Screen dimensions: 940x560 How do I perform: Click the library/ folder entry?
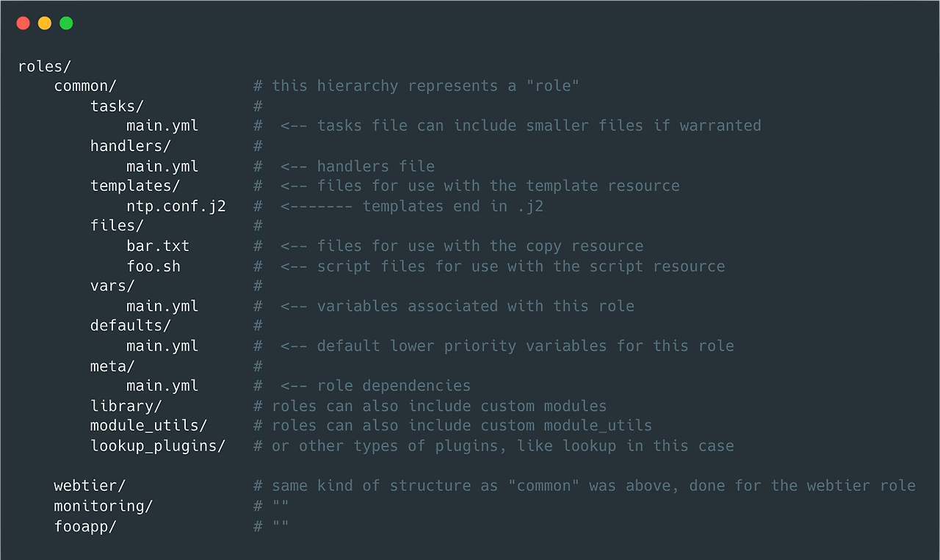(126, 406)
